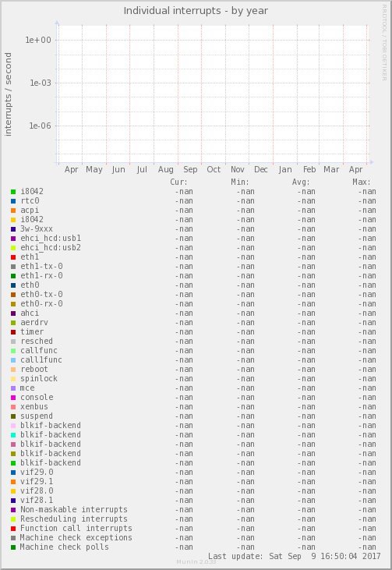Click the xenbus pink legend swatch
The height and width of the screenshot is (570, 392).
coord(13,407)
